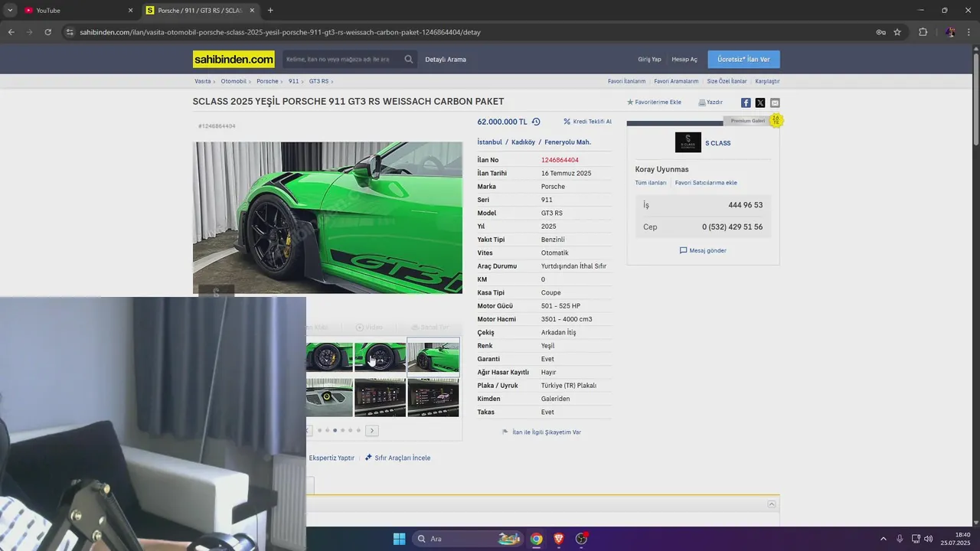Open Chrome three-dot menu
Image resolution: width=980 pixels, height=551 pixels.
969,32
